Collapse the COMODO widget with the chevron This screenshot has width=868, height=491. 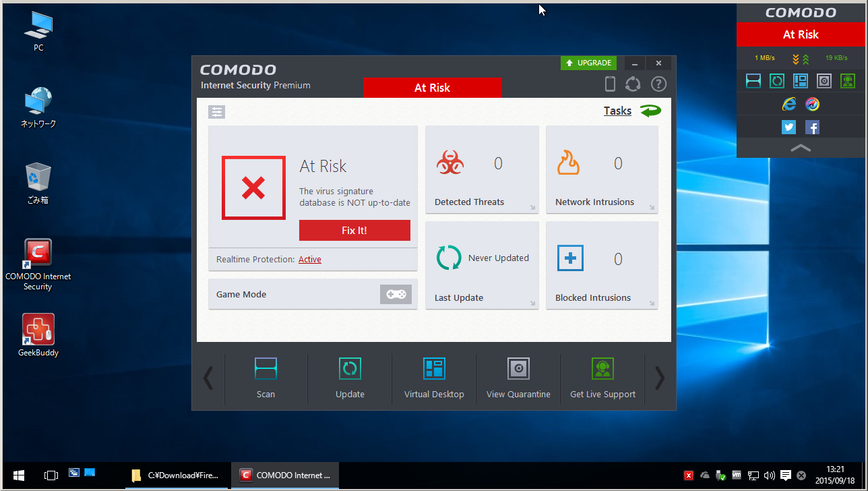801,148
